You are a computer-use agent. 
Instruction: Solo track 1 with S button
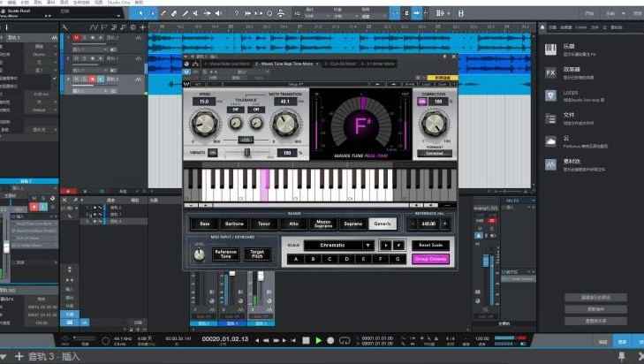pos(84,38)
